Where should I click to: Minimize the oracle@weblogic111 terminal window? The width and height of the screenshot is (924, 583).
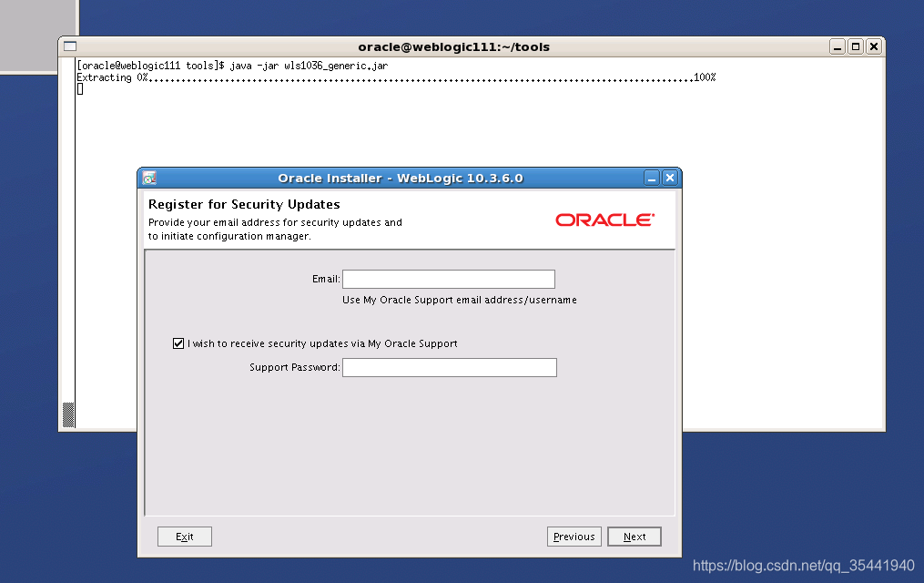coord(838,46)
